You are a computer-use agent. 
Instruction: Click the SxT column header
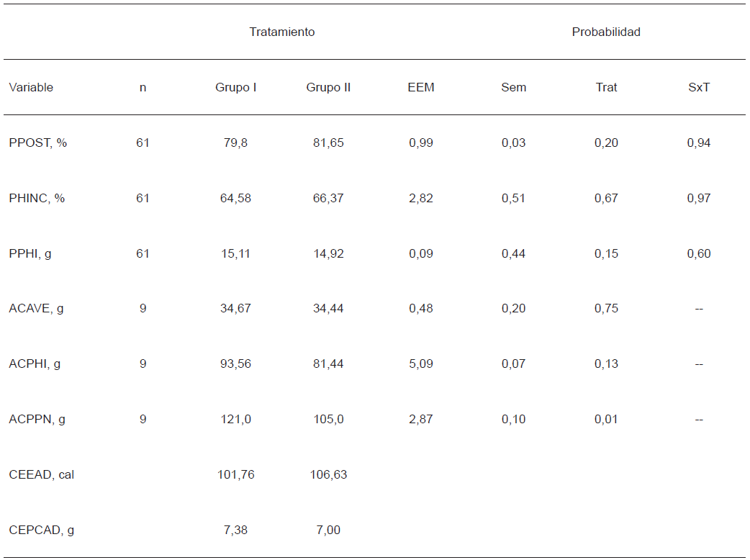click(699, 87)
